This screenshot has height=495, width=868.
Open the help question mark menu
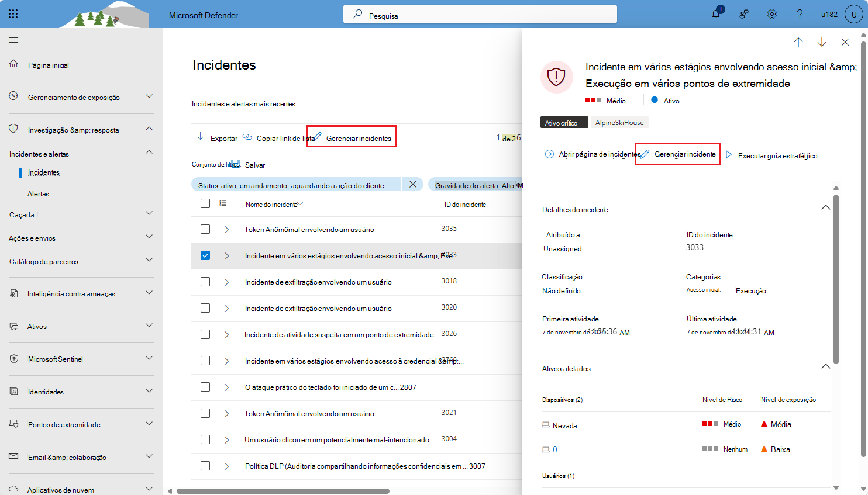(800, 14)
